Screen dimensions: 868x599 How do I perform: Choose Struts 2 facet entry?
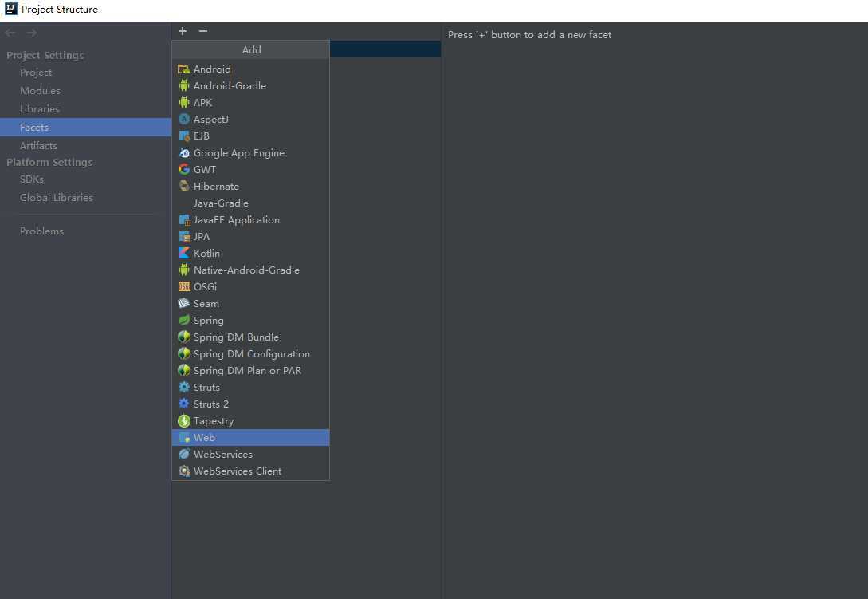tap(250, 404)
